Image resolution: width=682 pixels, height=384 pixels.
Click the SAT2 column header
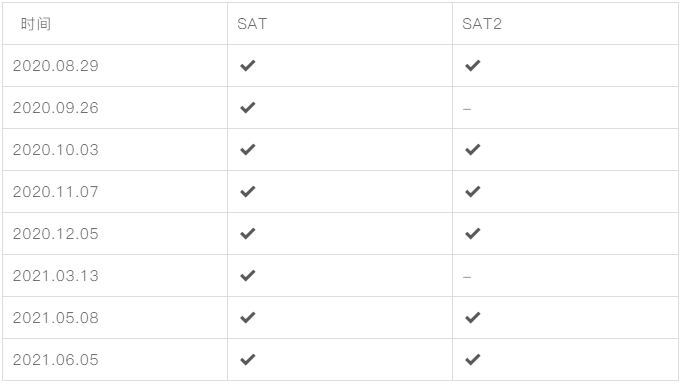pos(481,23)
